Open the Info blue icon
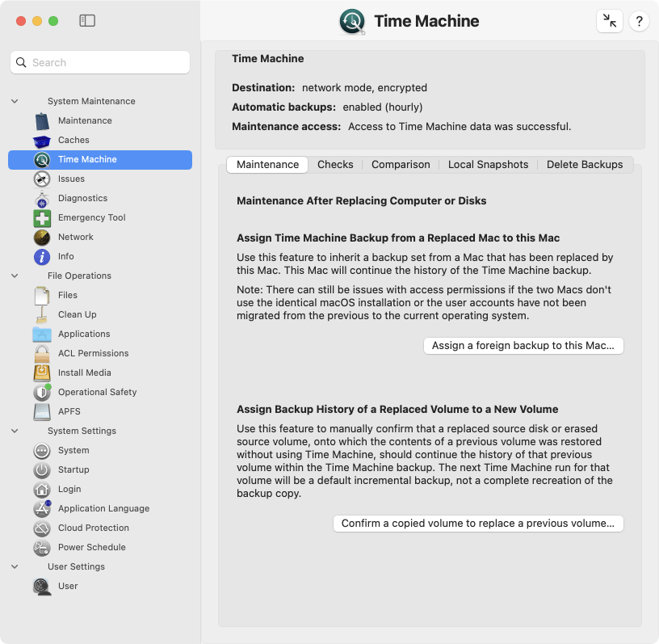This screenshot has width=659, height=644. 42,257
